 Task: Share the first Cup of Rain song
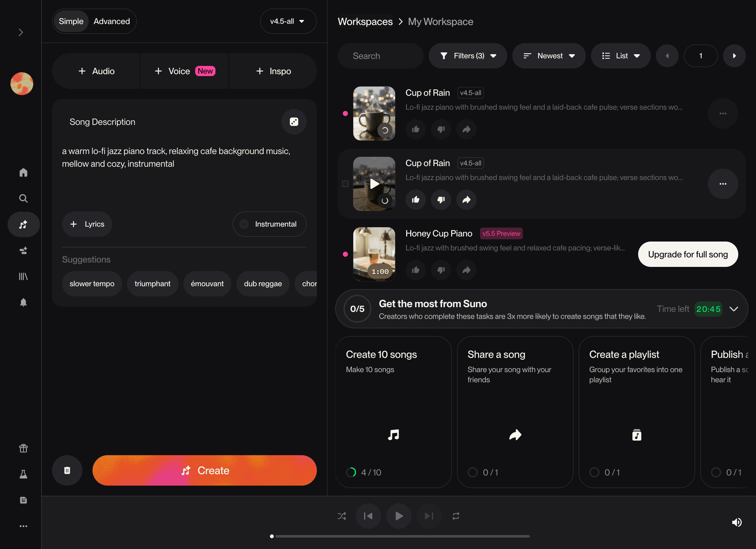click(x=466, y=129)
